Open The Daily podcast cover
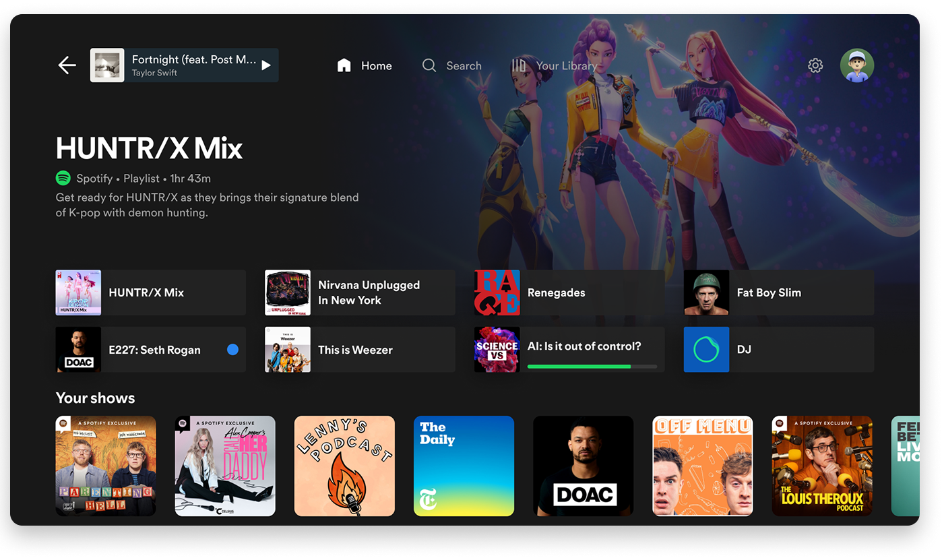The width and height of the screenshot is (944, 560). (464, 466)
